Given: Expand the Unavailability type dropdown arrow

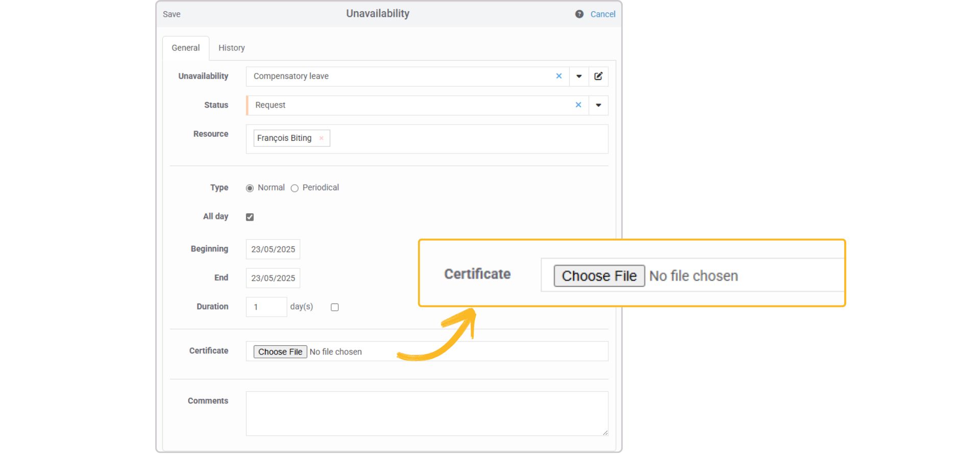Looking at the screenshot, I should pyautogui.click(x=579, y=77).
